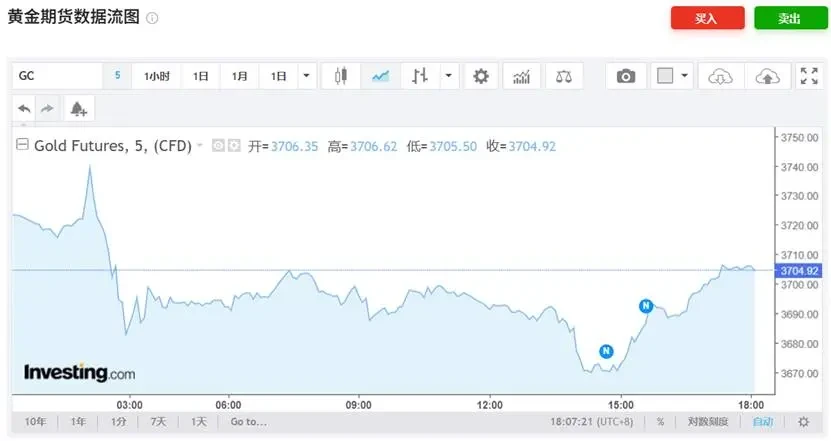
Task: Toggle 自动 auto scale option
Action: 763,422
